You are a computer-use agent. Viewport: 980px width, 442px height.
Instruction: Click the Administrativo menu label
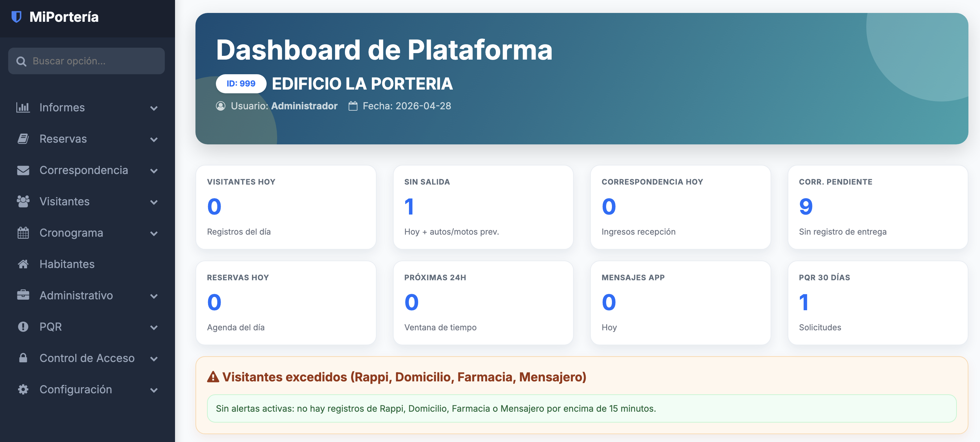76,295
